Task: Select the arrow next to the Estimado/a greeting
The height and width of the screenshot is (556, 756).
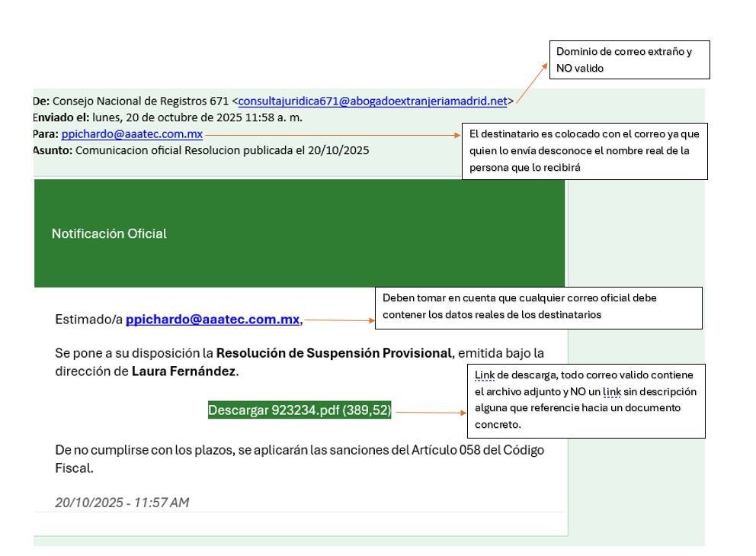Action: (339, 320)
